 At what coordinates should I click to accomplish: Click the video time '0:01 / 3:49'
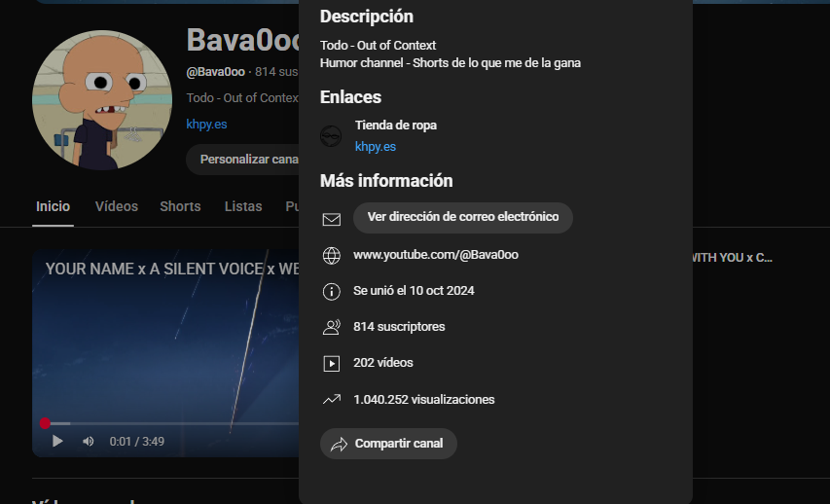click(136, 442)
